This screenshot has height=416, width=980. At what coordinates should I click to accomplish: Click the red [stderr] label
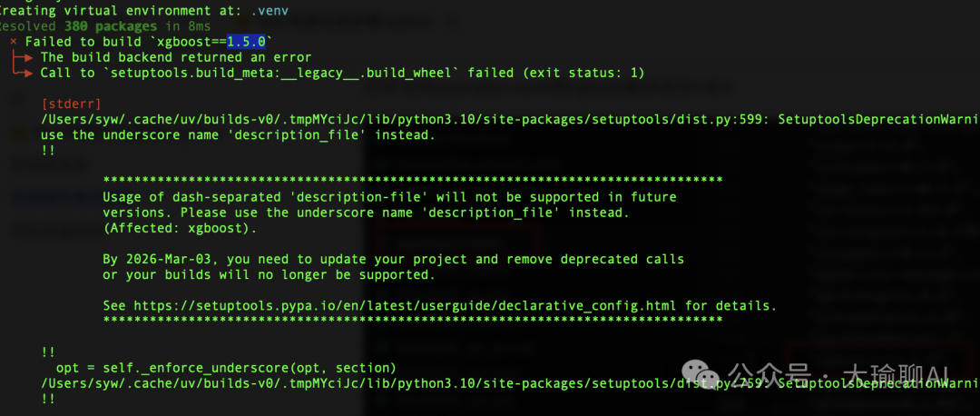[72, 104]
